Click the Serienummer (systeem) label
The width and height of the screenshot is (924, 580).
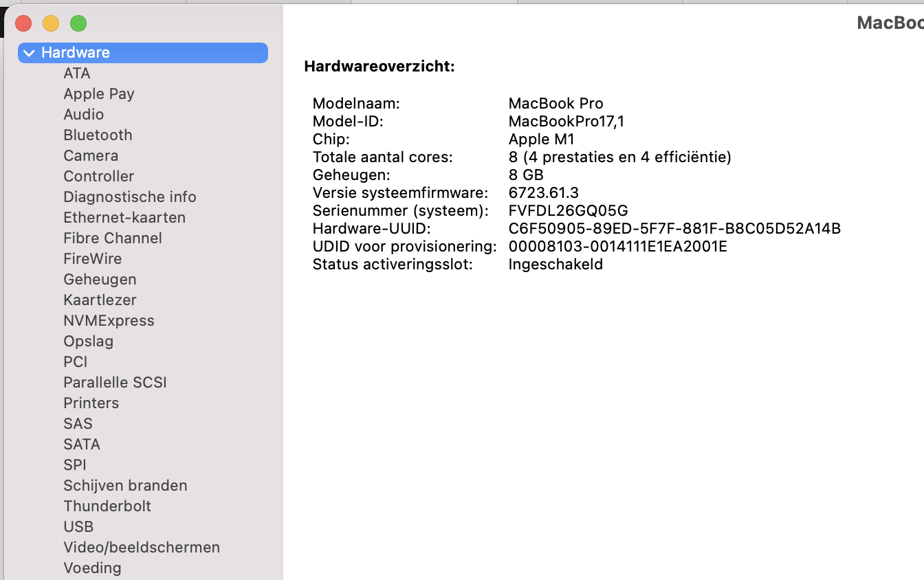point(400,211)
